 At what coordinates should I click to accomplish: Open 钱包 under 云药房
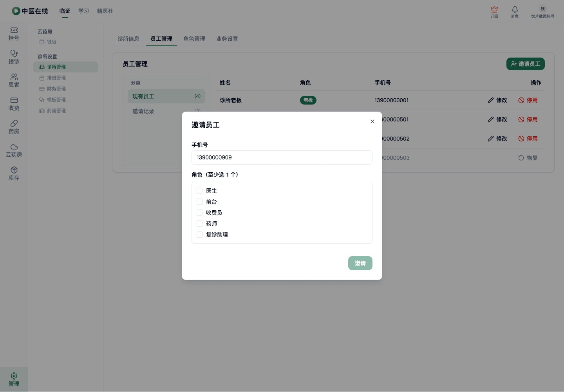[65, 42]
